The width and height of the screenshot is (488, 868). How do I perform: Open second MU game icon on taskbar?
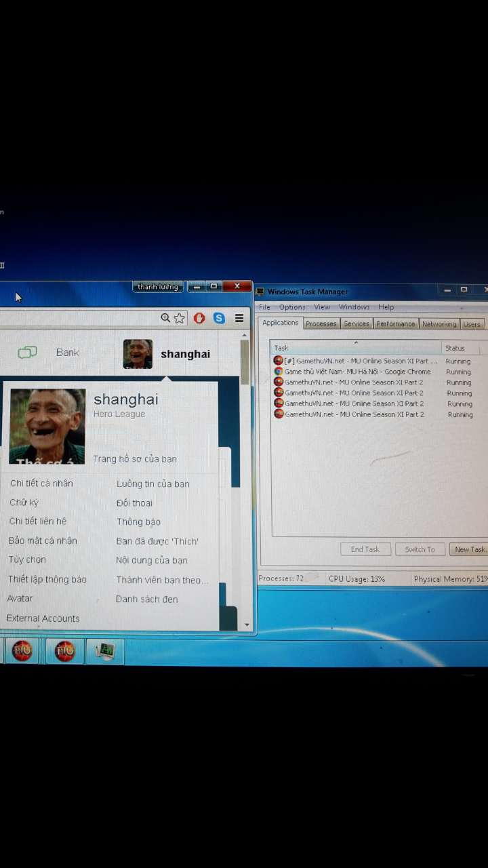click(65, 652)
